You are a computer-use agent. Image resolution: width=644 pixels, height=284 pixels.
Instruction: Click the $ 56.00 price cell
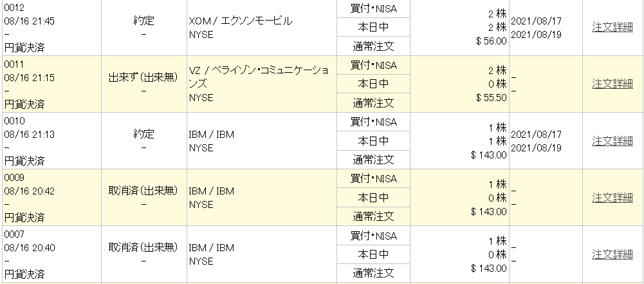click(x=492, y=41)
